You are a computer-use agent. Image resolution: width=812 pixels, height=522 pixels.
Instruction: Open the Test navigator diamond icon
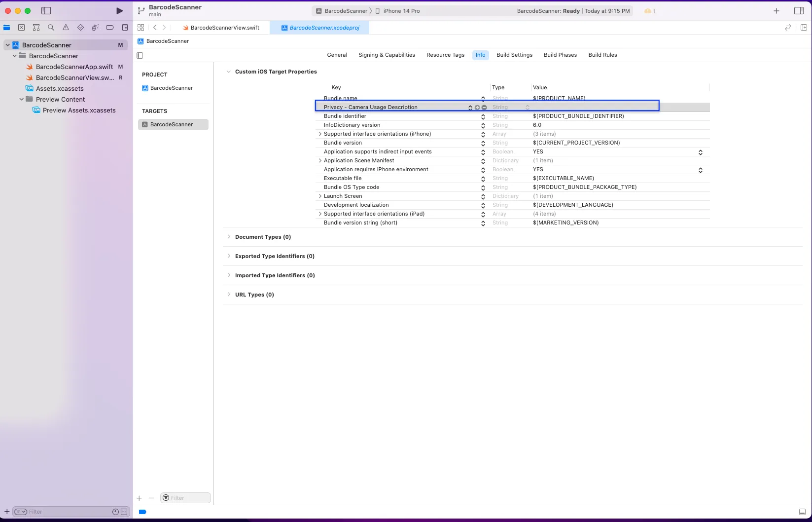tap(81, 28)
